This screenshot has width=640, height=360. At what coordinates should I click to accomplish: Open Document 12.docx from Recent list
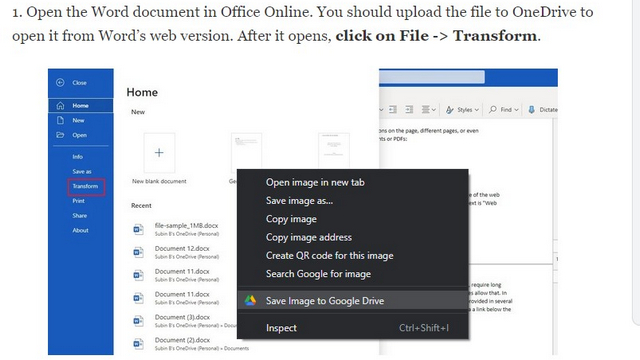[182, 248]
